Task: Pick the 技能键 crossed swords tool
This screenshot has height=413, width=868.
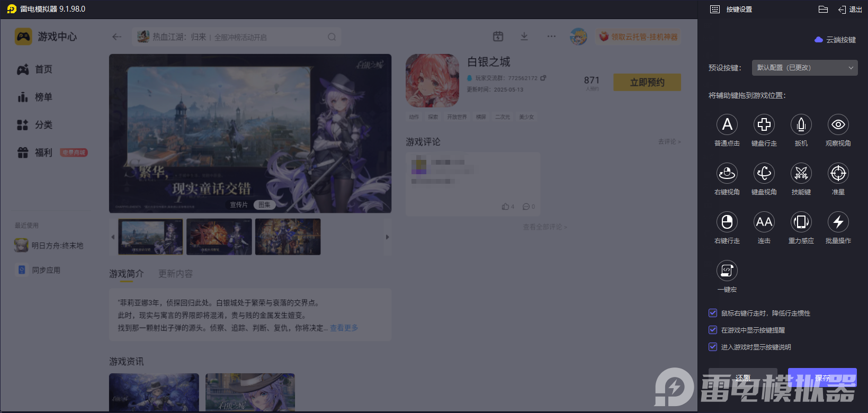Action: (801, 173)
